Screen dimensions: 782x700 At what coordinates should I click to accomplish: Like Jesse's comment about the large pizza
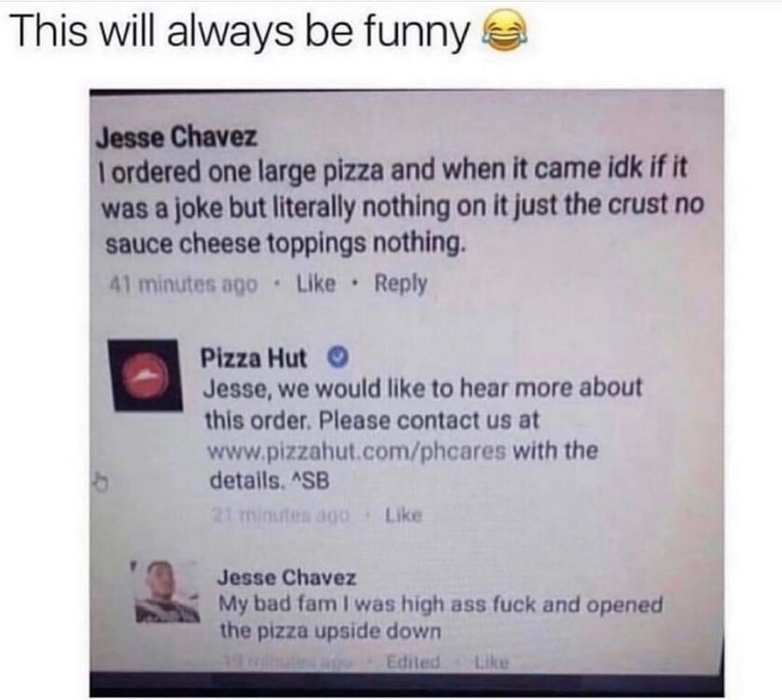(x=315, y=284)
